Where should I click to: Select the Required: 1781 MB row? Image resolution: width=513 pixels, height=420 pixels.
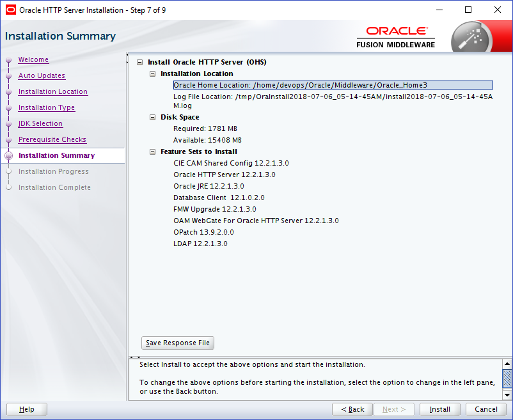(x=205, y=128)
